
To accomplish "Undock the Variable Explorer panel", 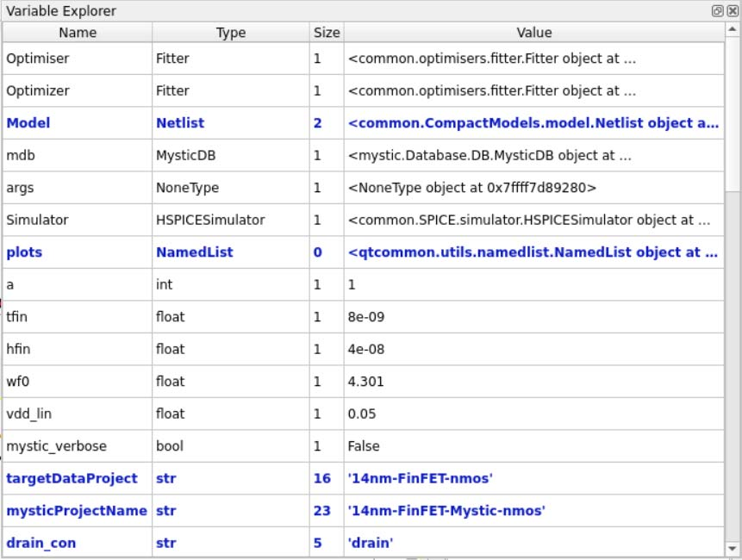I will [x=717, y=11].
